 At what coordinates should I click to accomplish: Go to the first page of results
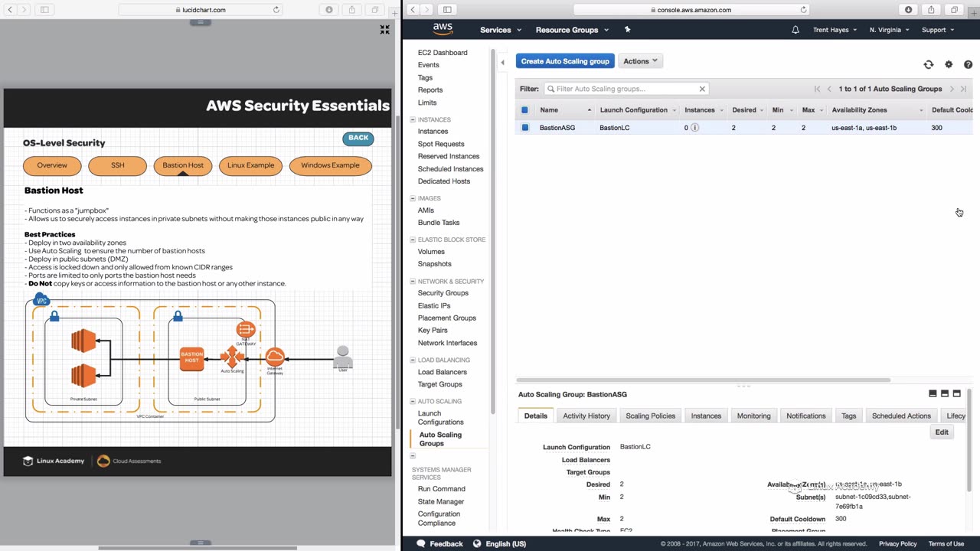click(x=817, y=89)
